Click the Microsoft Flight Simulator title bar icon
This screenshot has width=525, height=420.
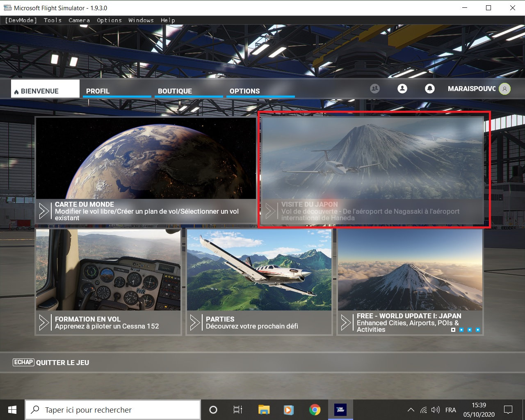click(8, 8)
